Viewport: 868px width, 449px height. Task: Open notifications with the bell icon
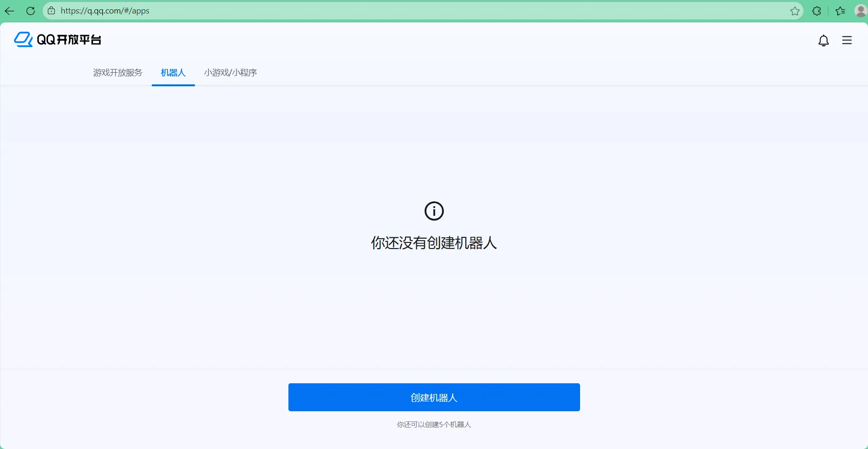824,41
